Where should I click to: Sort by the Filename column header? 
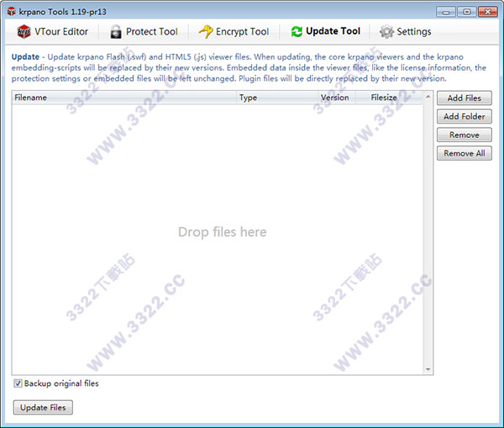pos(124,98)
